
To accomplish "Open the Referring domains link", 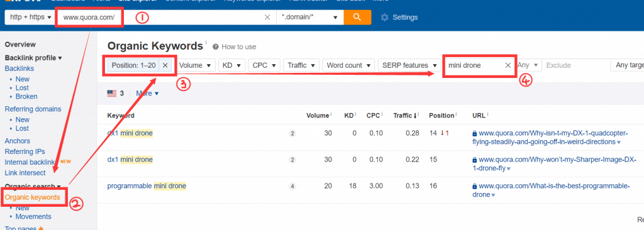I will [33, 109].
